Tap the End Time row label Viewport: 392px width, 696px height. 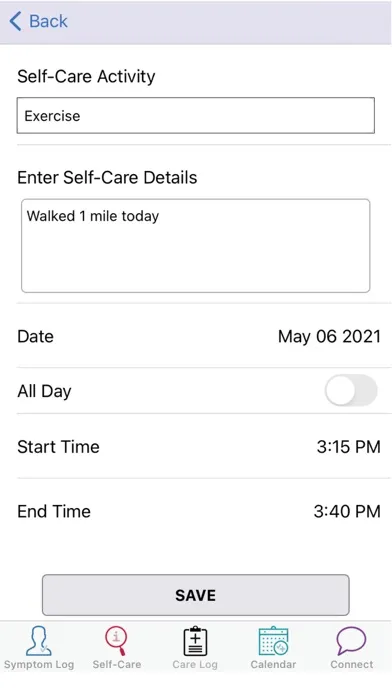tap(54, 511)
